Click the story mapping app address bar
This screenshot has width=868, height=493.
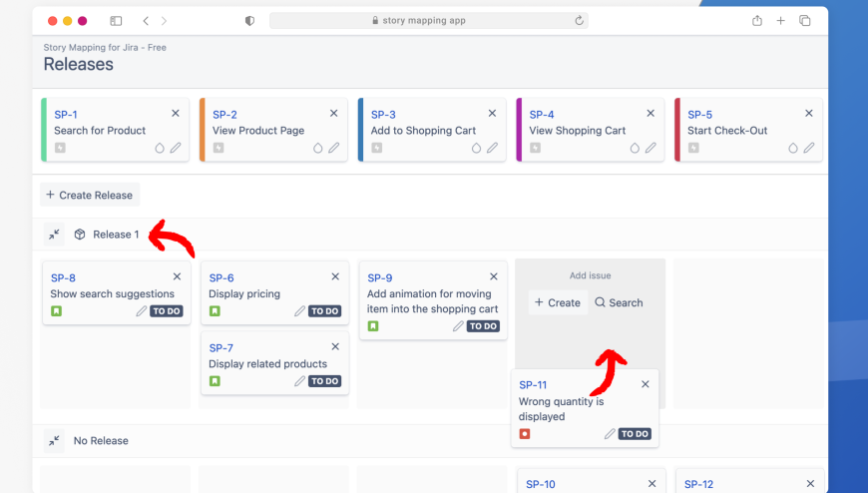[428, 21]
